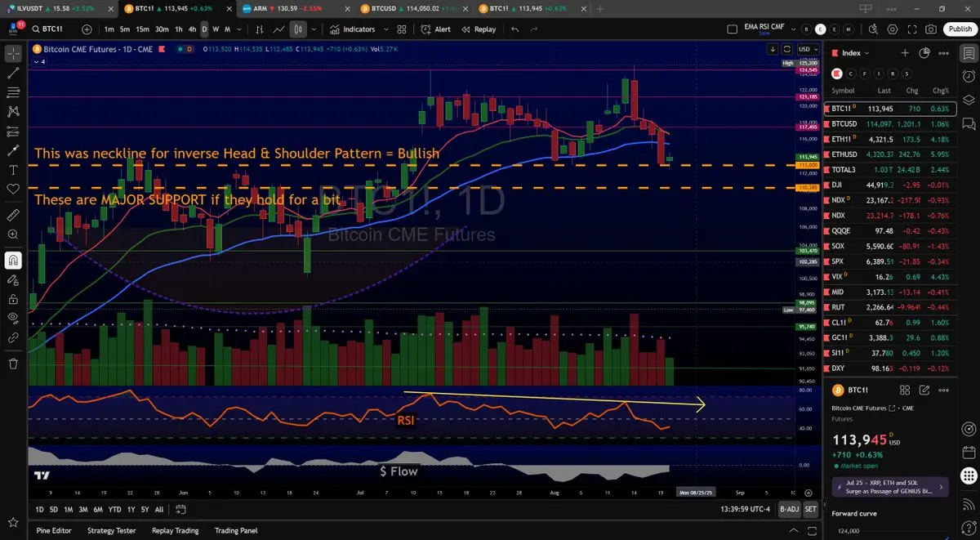Image resolution: width=980 pixels, height=540 pixels.
Task: Toggle the D dividend-adjust badge on the chart header
Action: [x=189, y=49]
